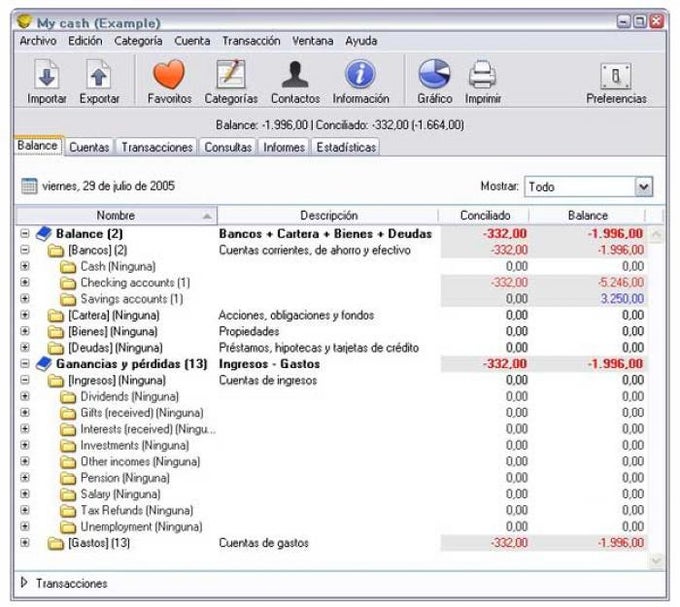The image size is (680, 607).
Task: Click scrollbar down arrow in account list
Action: pos(656,560)
